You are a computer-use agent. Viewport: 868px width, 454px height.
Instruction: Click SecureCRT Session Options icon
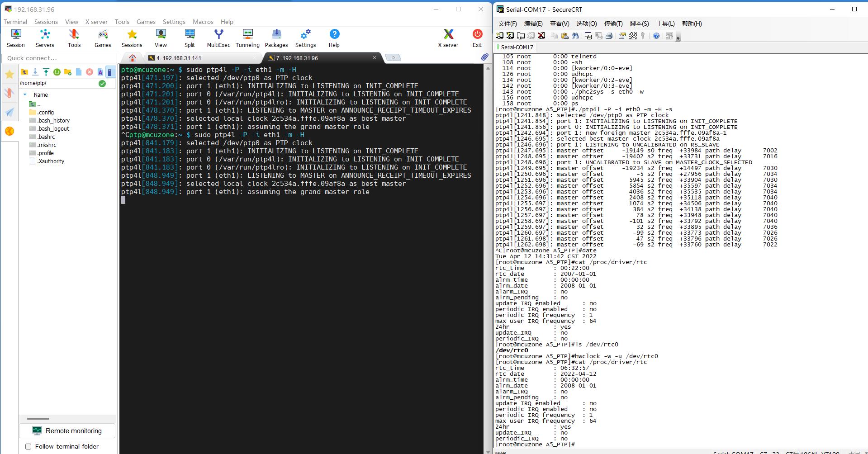[622, 36]
